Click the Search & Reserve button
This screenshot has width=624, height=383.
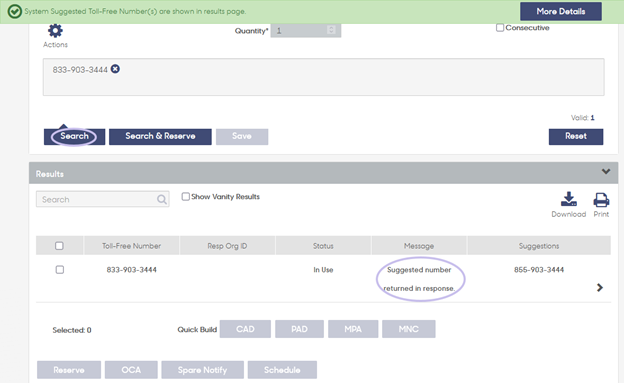click(x=160, y=137)
